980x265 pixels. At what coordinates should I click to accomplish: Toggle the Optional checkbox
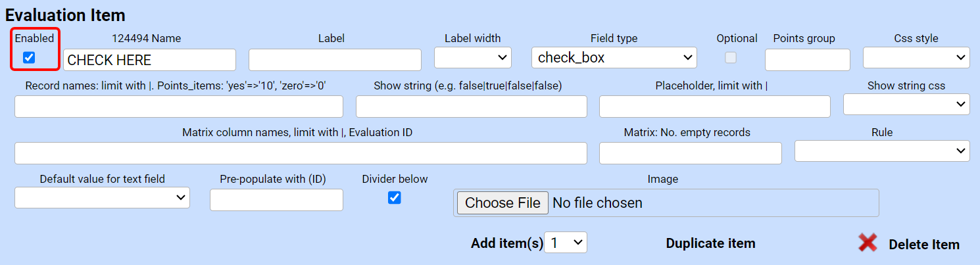pos(731,58)
